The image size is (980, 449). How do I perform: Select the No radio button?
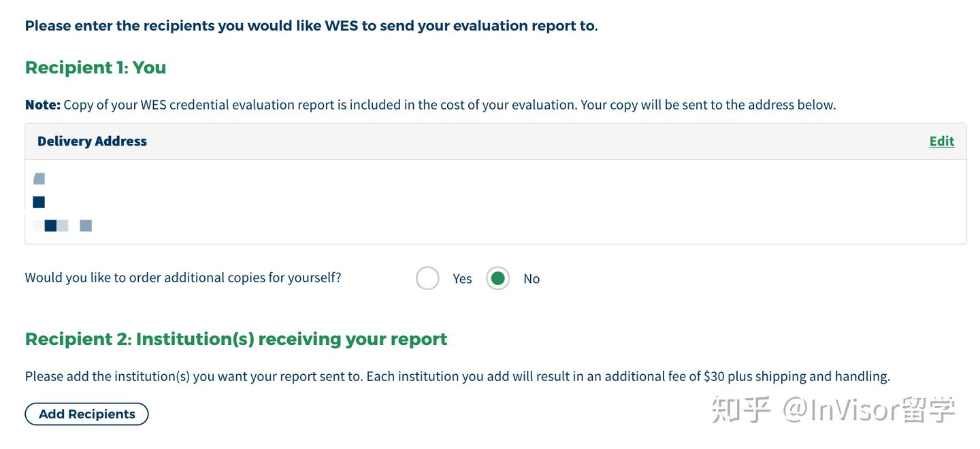[x=497, y=278]
